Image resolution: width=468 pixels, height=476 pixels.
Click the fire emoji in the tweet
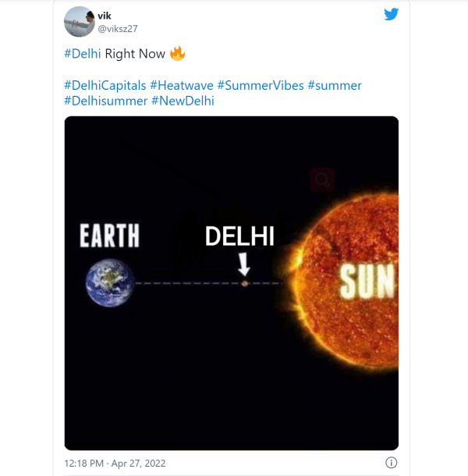[x=177, y=54]
